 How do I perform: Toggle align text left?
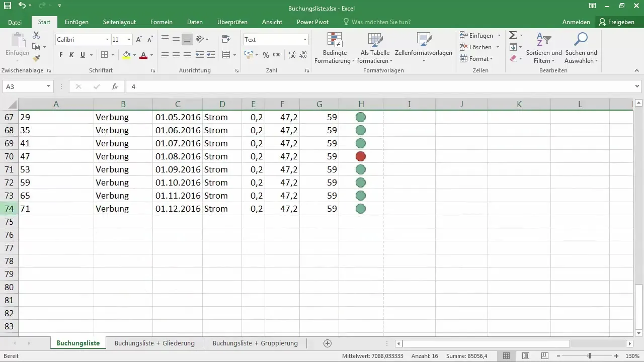pos(165,55)
